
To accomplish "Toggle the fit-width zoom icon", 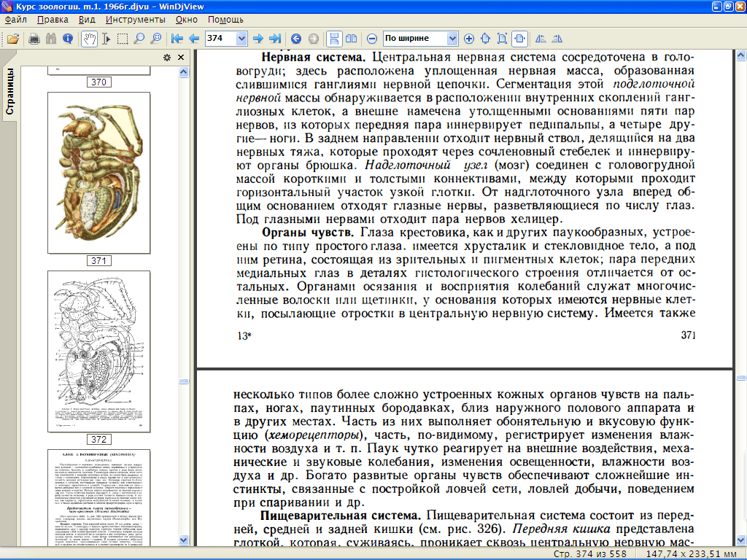I will pos(519,39).
